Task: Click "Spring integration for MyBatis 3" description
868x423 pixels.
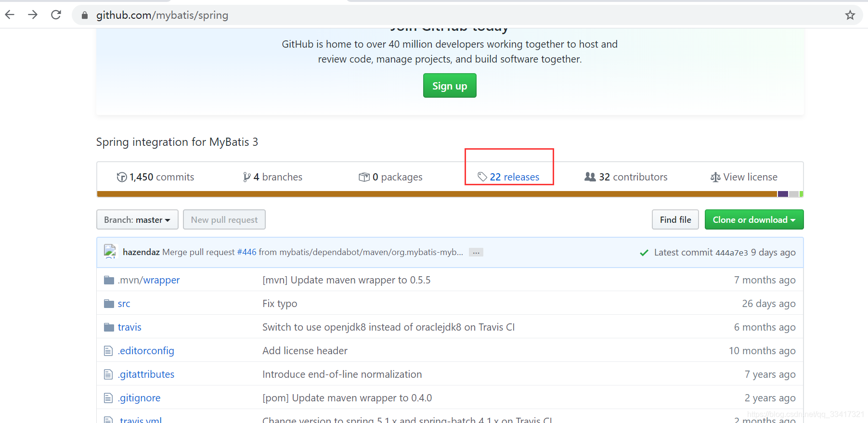Action: 177,142
